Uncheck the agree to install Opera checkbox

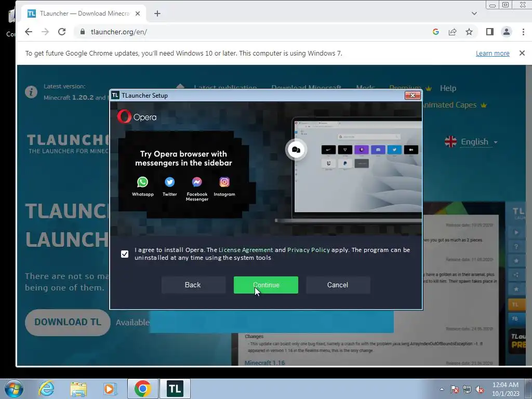coord(125,254)
